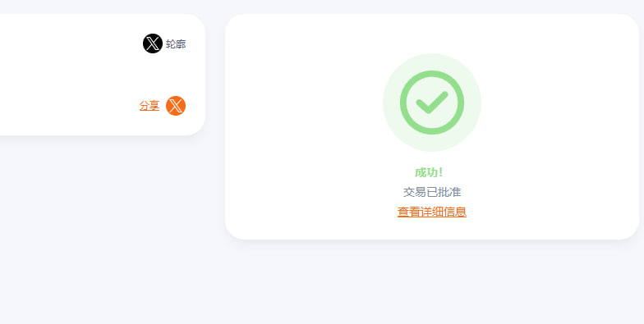644x324 pixels.
Task: Click the 分享 share link
Action: tap(149, 106)
